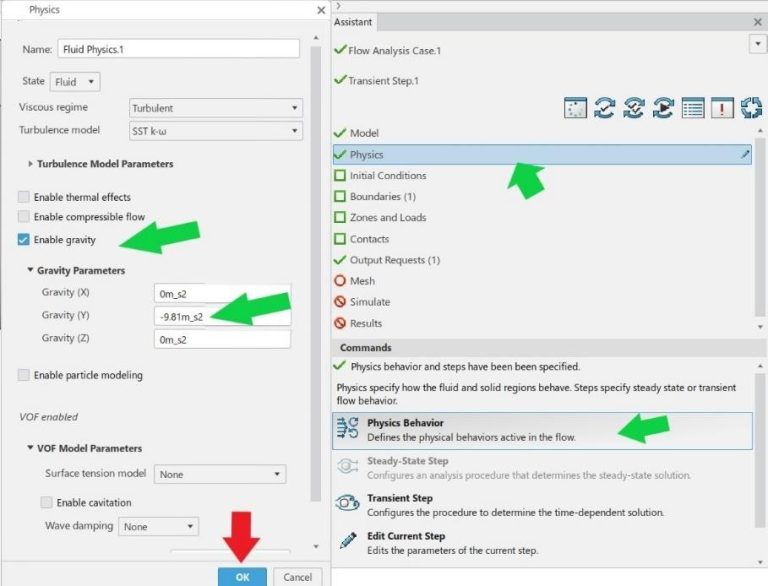Click the chevron arrow above the Assistant title
The image size is (768, 586).
338,6
